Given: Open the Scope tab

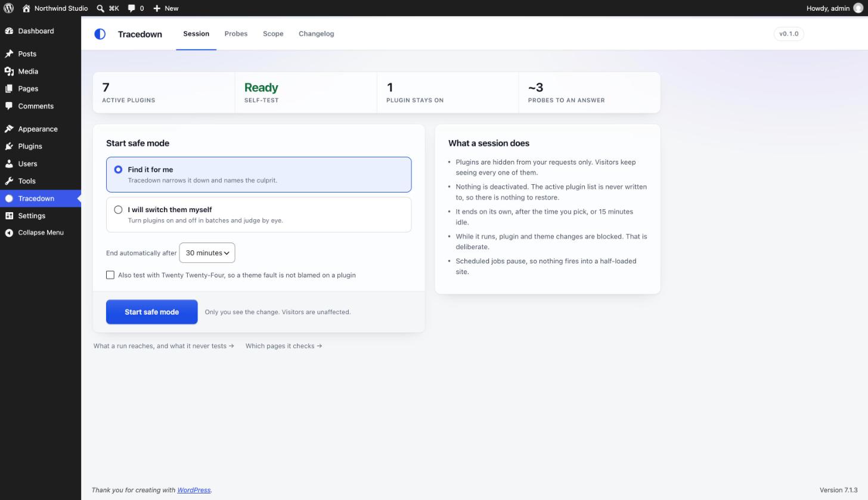Looking at the screenshot, I should [273, 34].
